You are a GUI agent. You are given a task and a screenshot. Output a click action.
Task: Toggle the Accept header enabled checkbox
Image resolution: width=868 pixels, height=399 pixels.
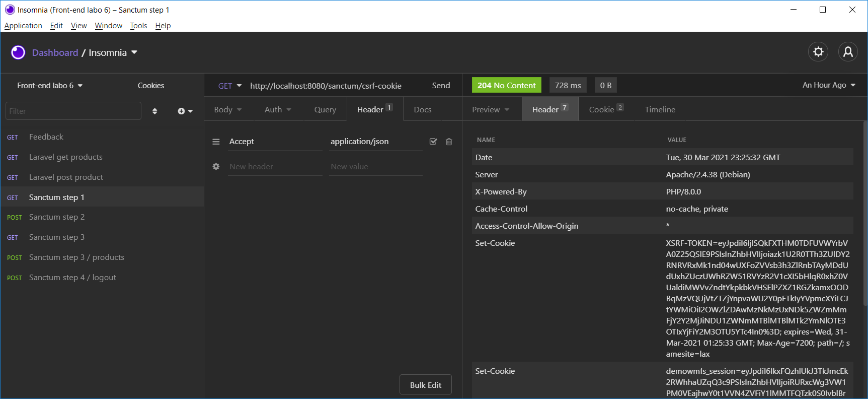(x=433, y=142)
